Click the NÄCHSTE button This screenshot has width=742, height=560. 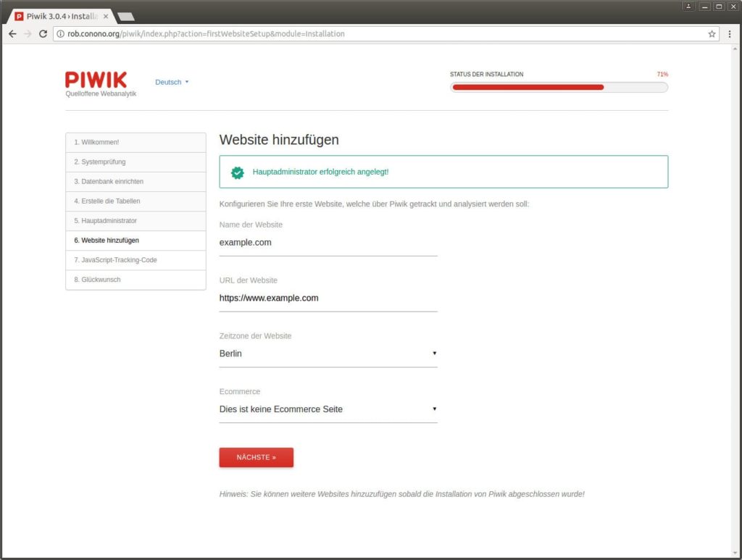(256, 457)
